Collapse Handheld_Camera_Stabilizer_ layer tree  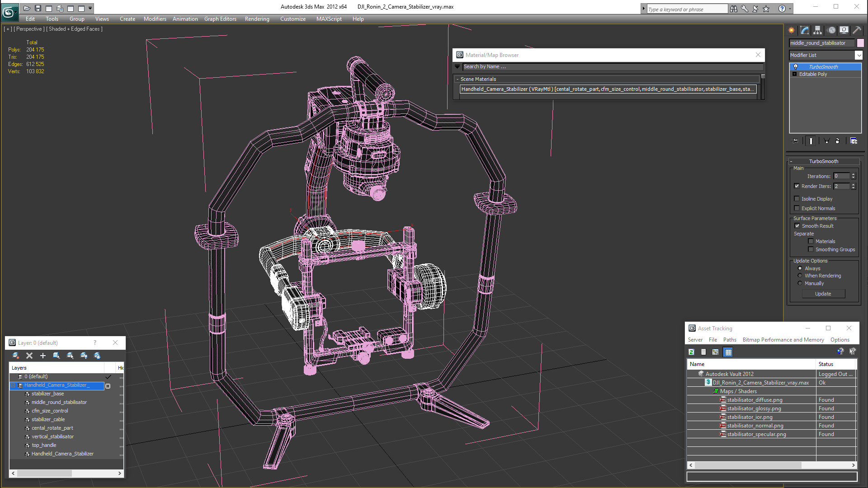13,385
